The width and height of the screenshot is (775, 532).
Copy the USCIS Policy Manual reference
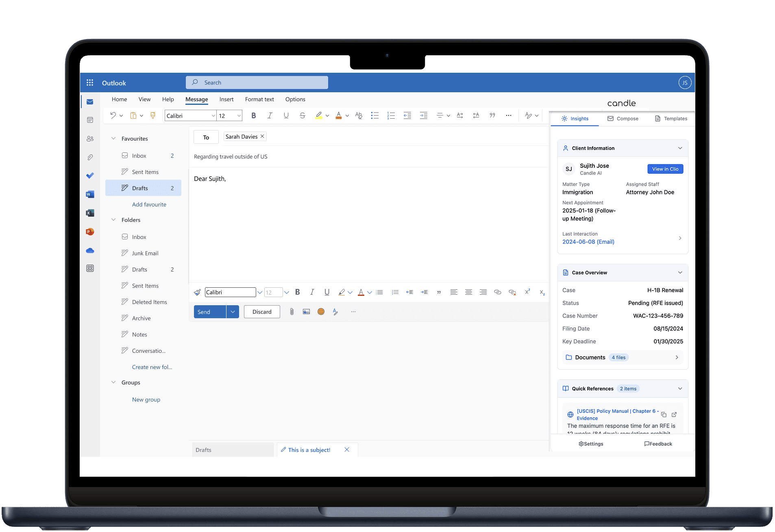pos(664,415)
